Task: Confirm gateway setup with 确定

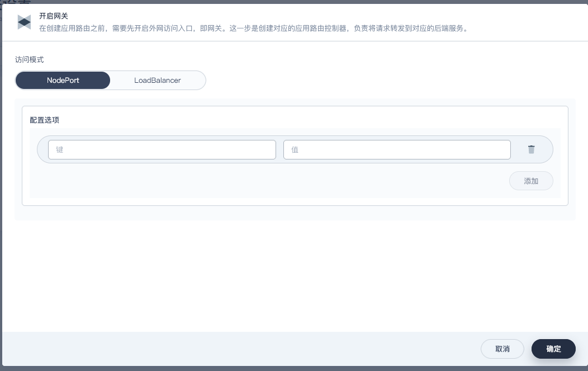Action: pyautogui.click(x=553, y=349)
